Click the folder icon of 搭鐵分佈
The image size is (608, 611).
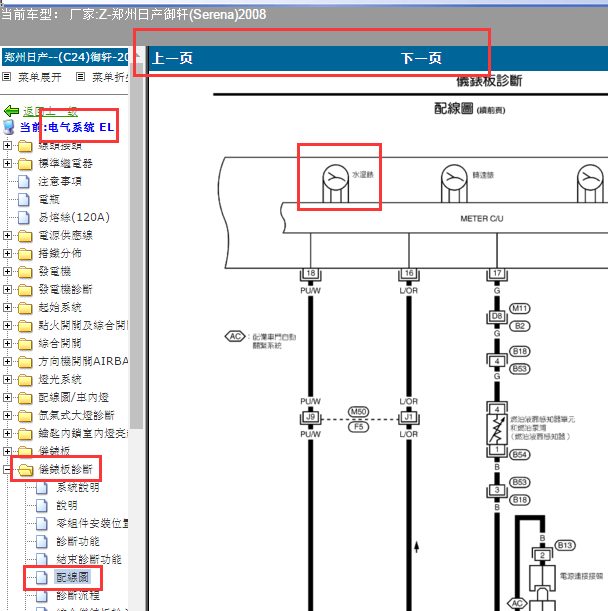(25, 254)
